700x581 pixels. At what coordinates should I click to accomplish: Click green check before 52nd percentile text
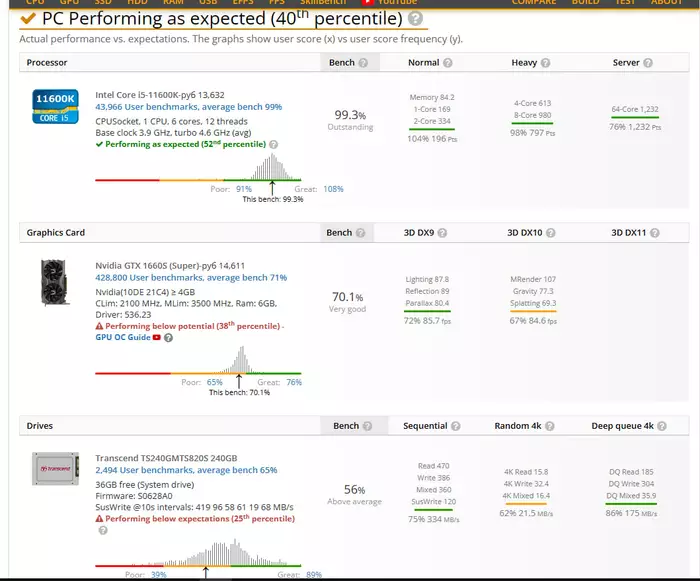point(99,144)
